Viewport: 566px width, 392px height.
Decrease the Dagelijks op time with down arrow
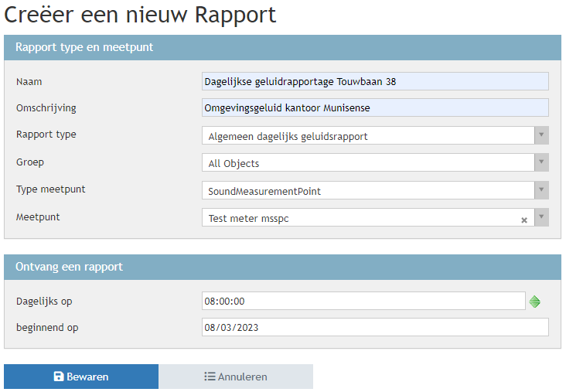click(x=534, y=305)
